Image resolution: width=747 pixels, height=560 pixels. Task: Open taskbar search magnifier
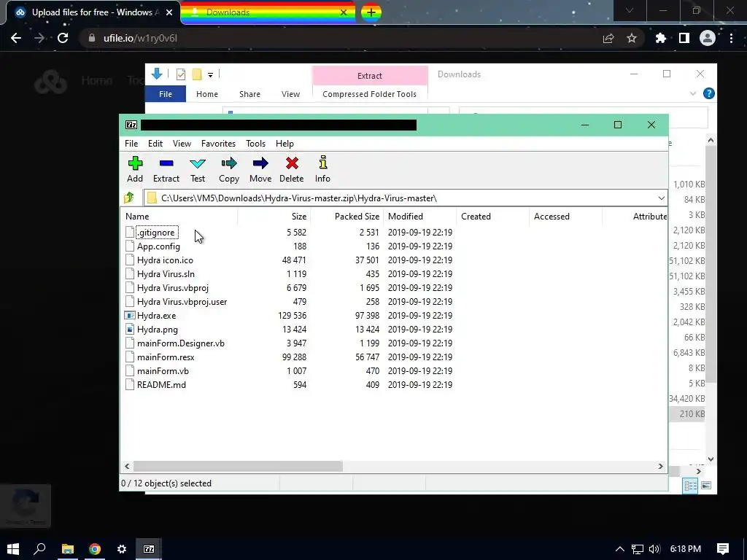(x=40, y=549)
